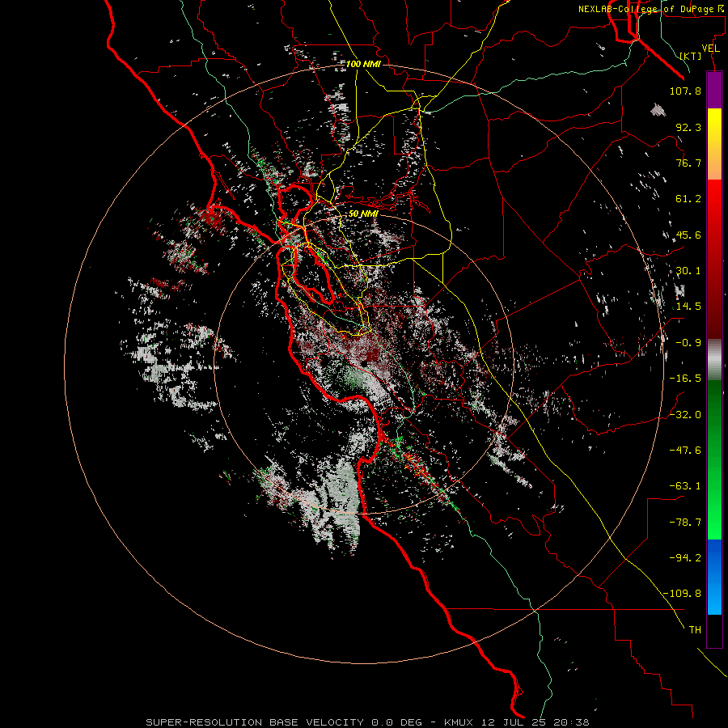
Task: Click the VEL legend title
Action: point(710,49)
